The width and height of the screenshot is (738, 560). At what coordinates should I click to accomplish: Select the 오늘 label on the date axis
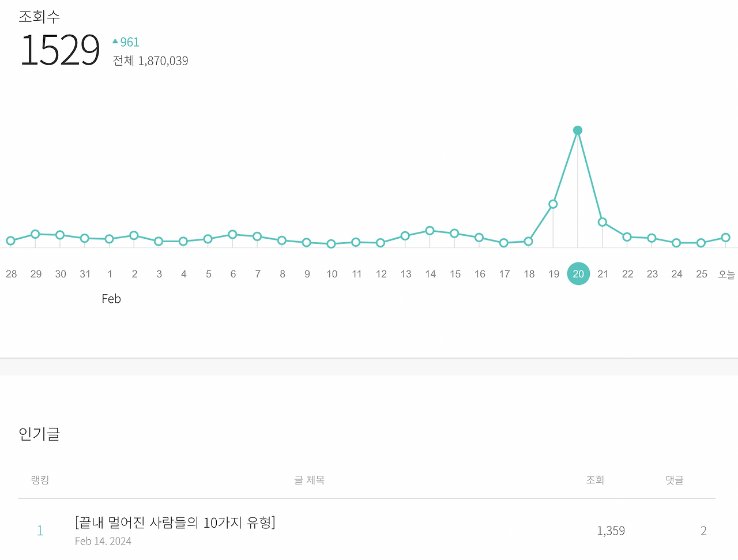[x=726, y=274]
